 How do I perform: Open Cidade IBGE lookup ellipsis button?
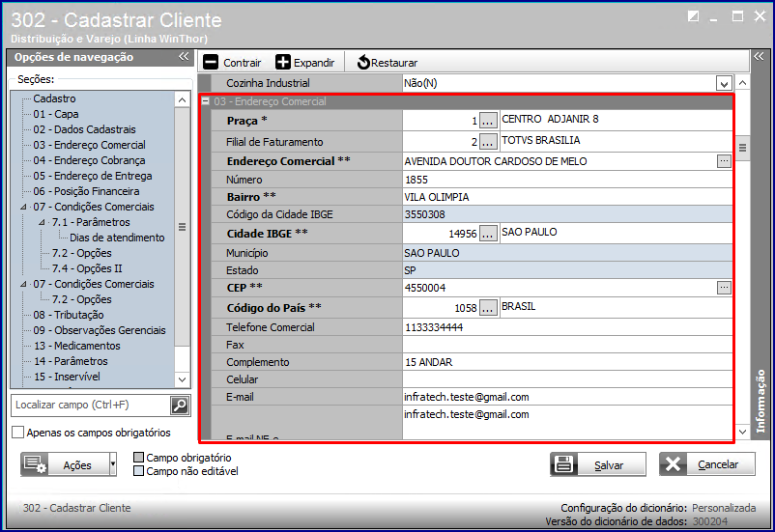click(x=488, y=233)
